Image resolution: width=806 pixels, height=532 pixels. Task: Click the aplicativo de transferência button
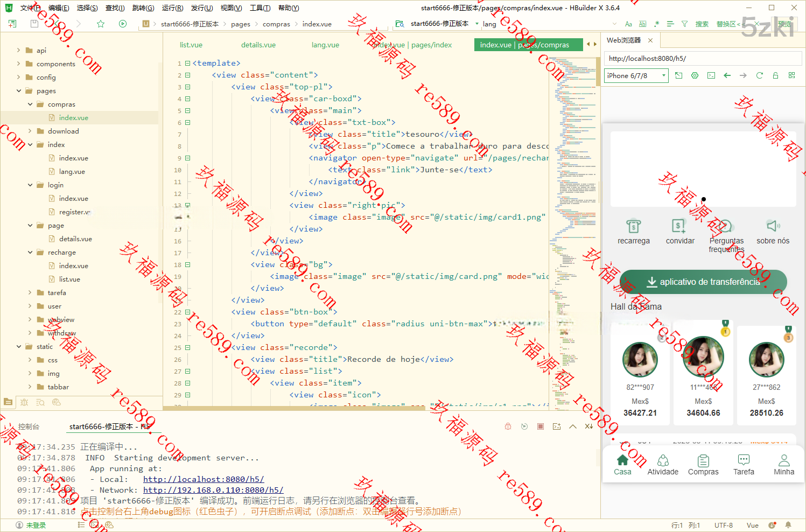(703, 282)
